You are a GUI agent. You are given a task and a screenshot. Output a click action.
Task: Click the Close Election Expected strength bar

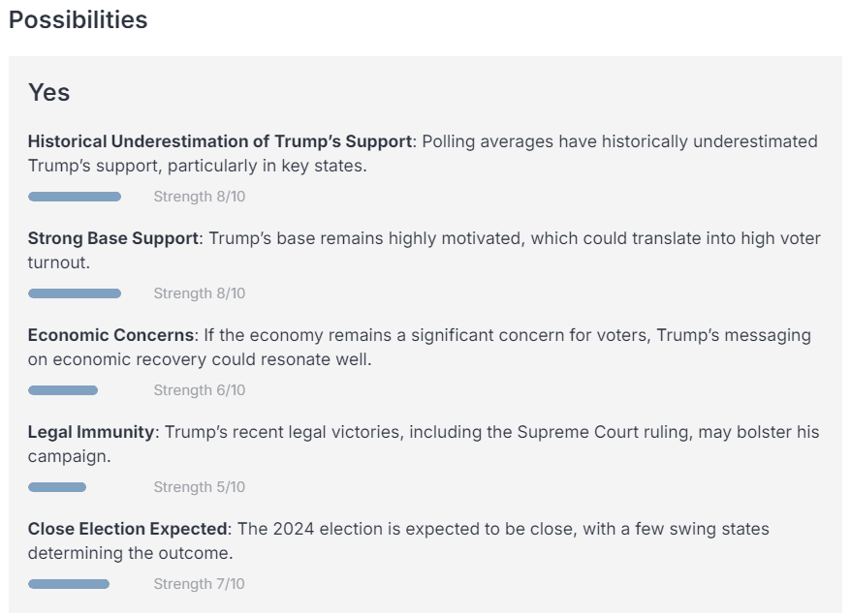69,584
